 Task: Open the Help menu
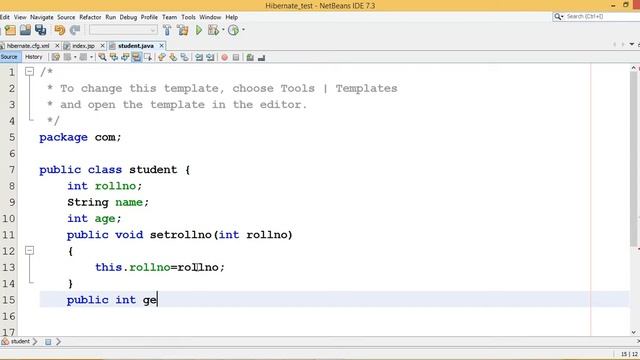[231, 17]
